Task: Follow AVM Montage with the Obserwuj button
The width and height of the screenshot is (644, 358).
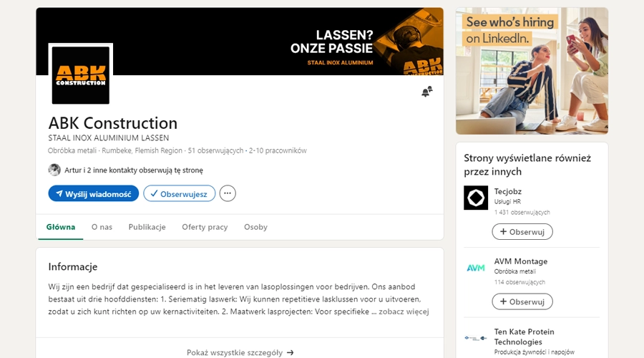Action: point(522,301)
